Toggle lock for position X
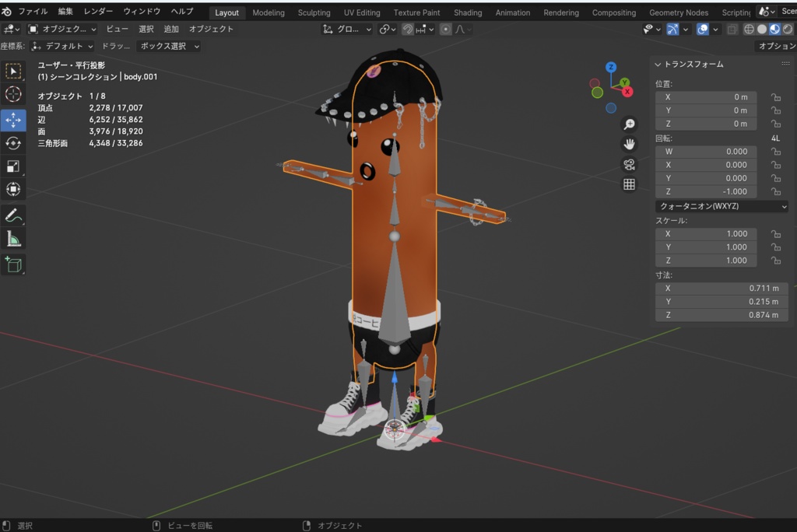This screenshot has height=532, width=797. coord(776,97)
